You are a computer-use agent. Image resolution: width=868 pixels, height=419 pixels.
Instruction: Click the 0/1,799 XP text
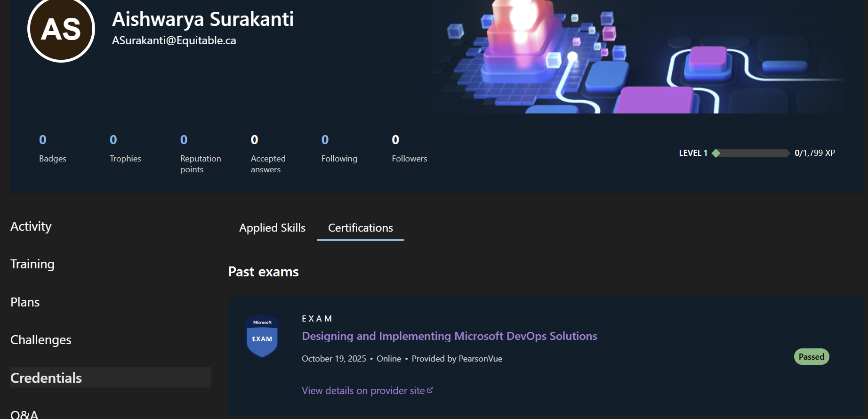tap(815, 153)
